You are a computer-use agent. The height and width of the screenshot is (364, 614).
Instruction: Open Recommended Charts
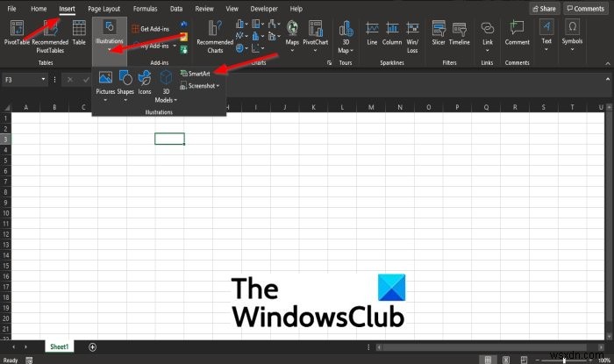coord(215,37)
